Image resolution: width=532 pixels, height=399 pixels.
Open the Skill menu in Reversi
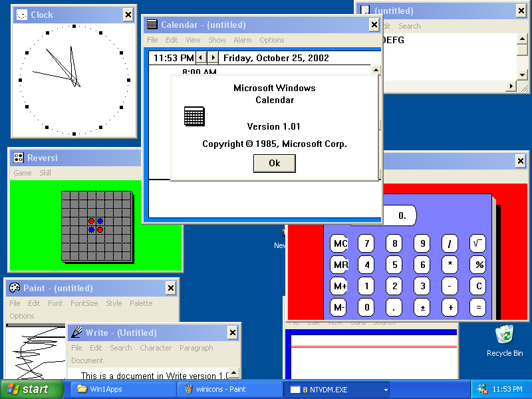(x=45, y=173)
